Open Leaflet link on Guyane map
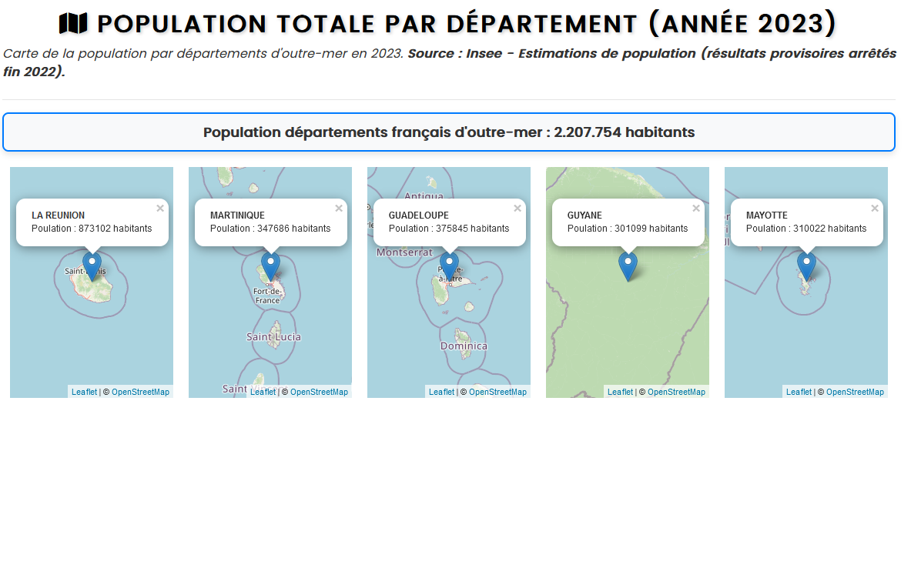Viewport: 911px width, 588px height. [x=620, y=393]
